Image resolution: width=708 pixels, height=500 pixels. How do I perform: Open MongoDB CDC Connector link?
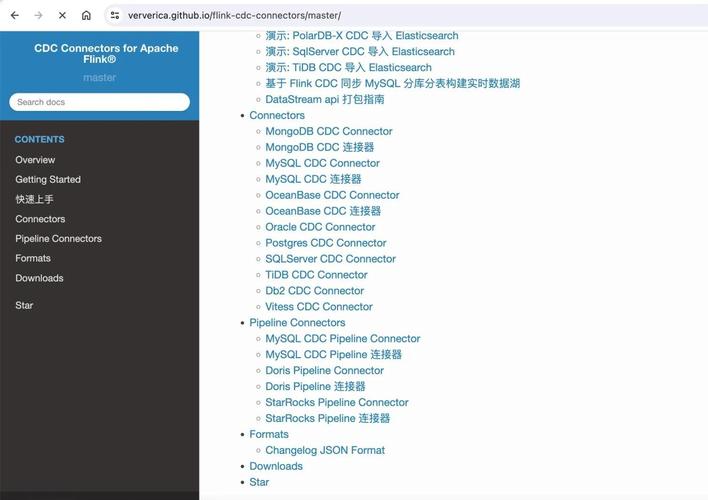click(x=329, y=131)
